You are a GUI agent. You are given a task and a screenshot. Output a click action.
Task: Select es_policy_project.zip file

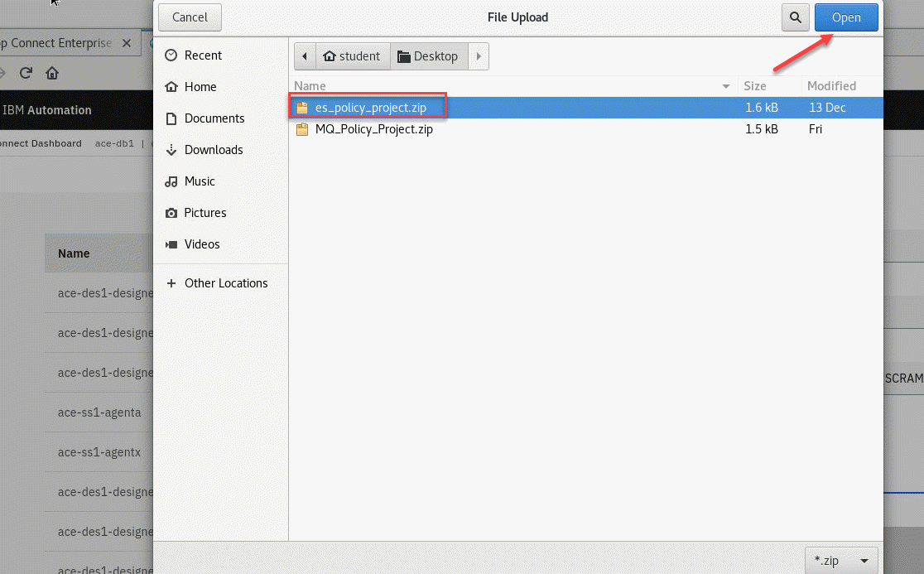click(370, 108)
